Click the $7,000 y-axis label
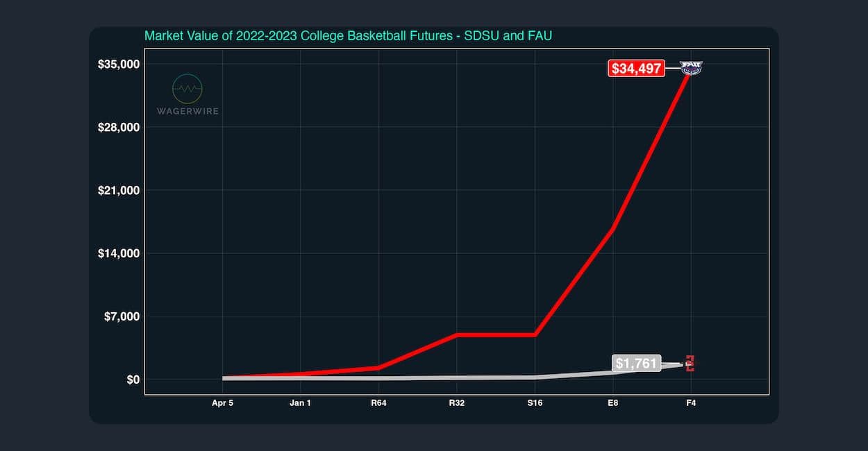 122,316
